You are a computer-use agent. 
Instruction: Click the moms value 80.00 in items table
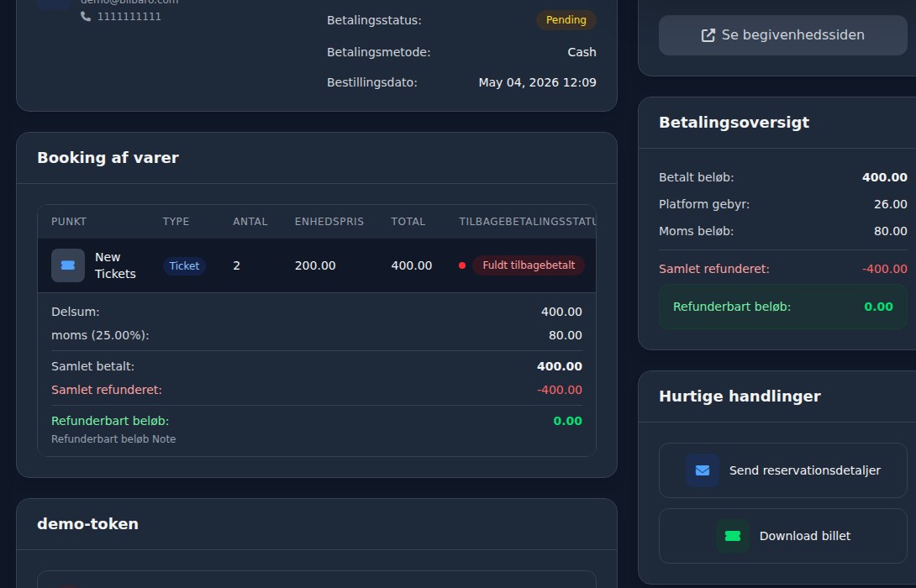pyautogui.click(x=565, y=335)
